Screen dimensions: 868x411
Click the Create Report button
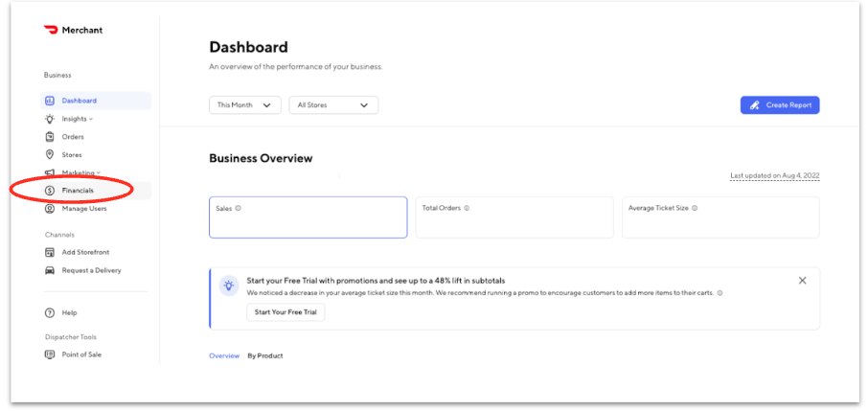click(x=780, y=105)
